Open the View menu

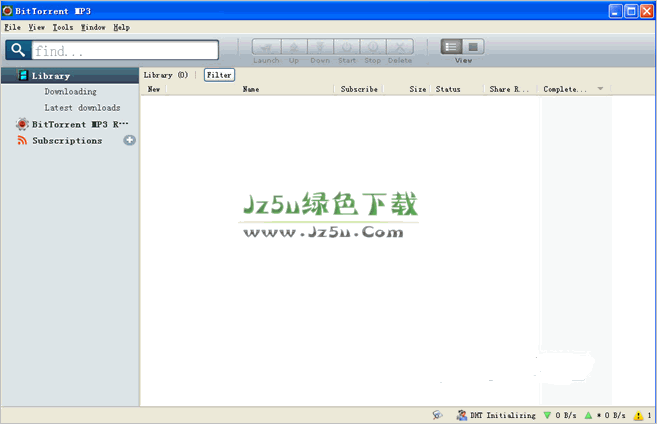point(36,27)
